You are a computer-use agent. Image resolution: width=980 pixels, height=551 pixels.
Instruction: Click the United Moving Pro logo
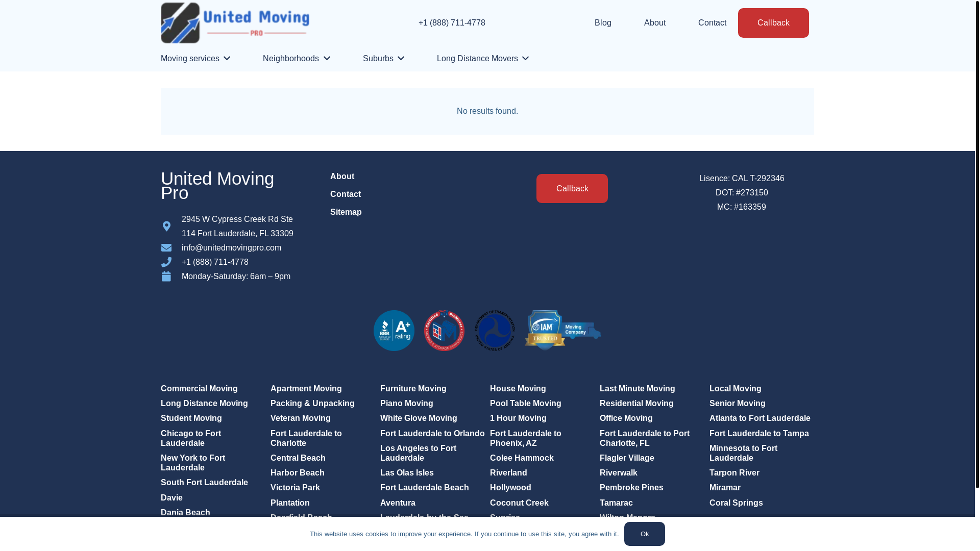coord(235,23)
